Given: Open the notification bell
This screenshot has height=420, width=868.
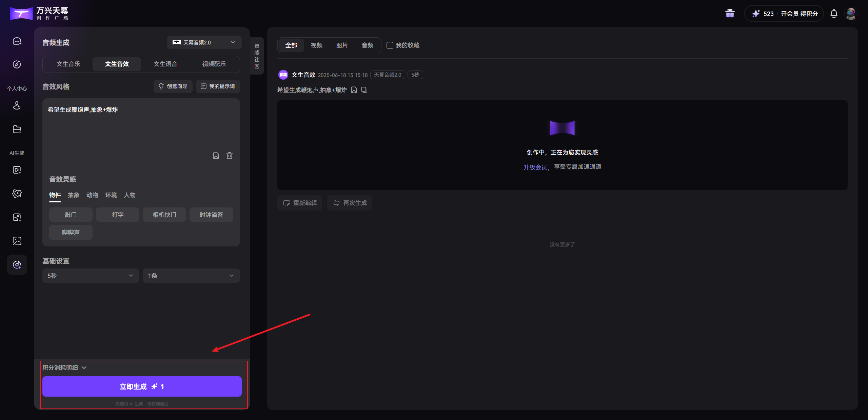Looking at the screenshot, I should pyautogui.click(x=834, y=14).
